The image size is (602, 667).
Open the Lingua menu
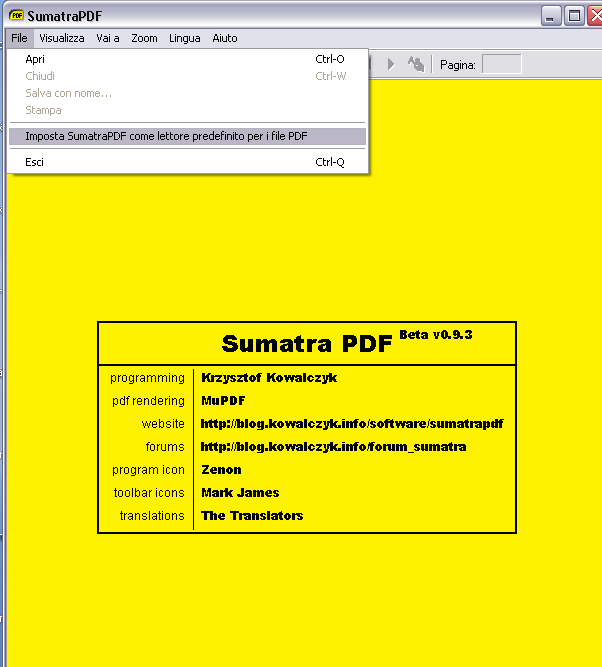185,38
